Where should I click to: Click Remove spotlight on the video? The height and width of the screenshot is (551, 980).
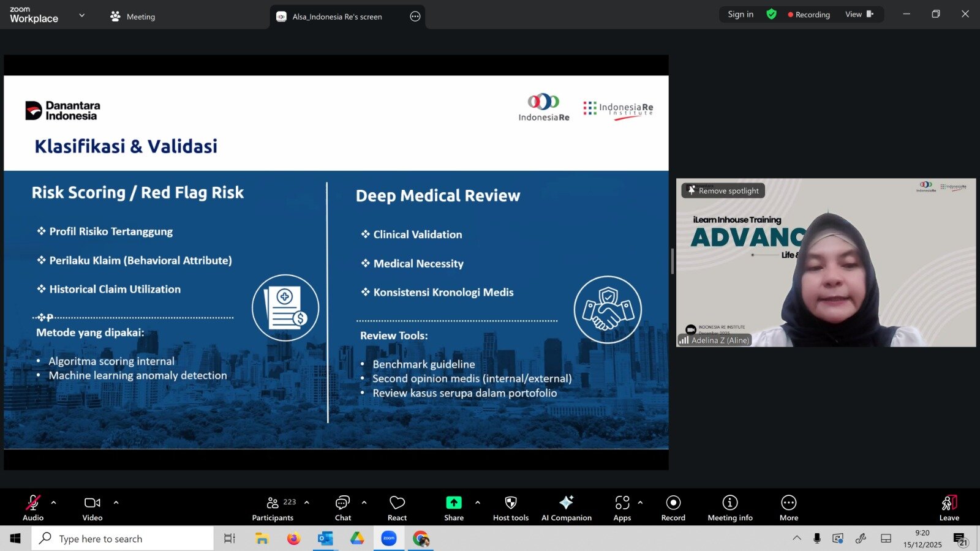point(723,190)
